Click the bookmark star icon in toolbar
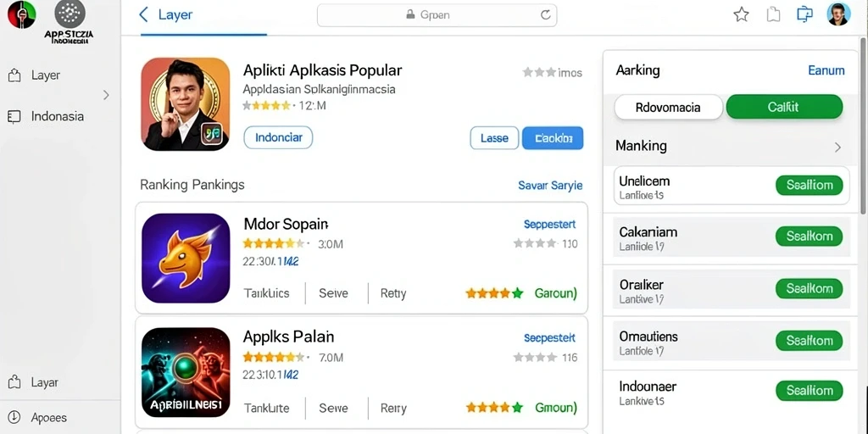Viewport: 868px width, 434px height. 741,15
